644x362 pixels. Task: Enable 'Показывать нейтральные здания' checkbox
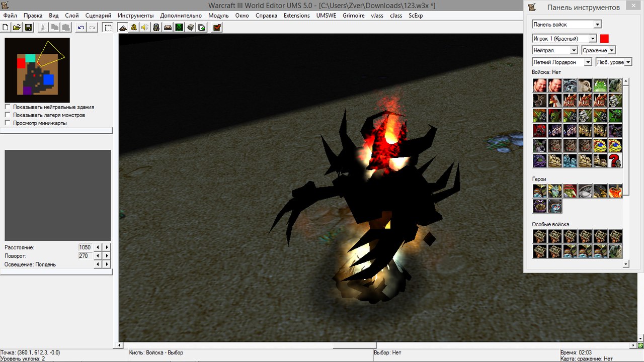point(8,107)
